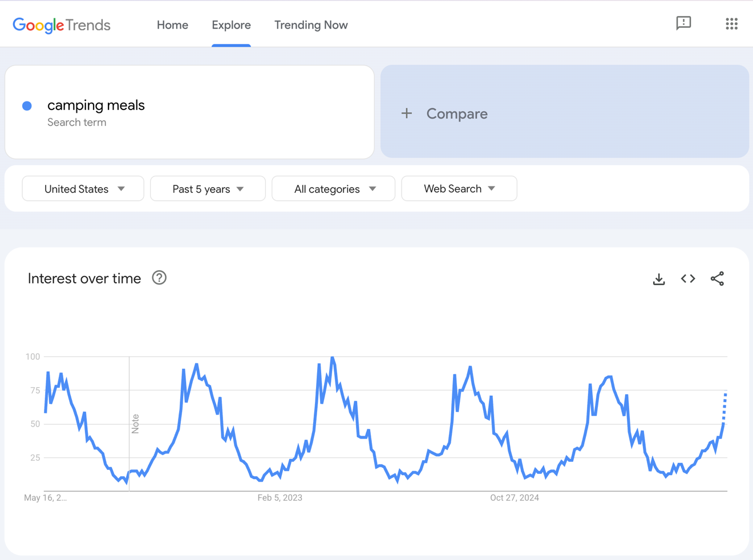753x560 pixels.
Task: Click the Search term subtitle text
Action: click(x=76, y=122)
